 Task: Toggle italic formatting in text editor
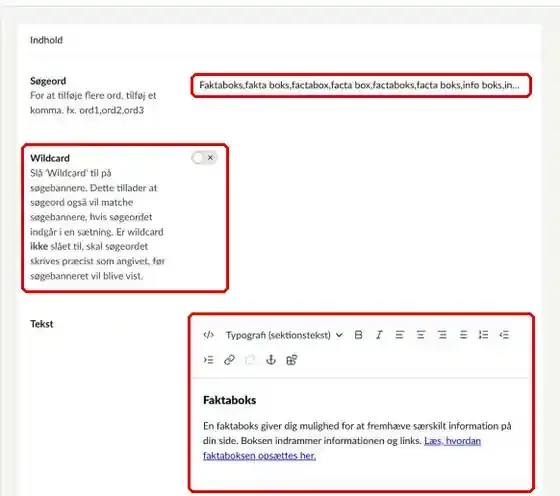click(379, 335)
